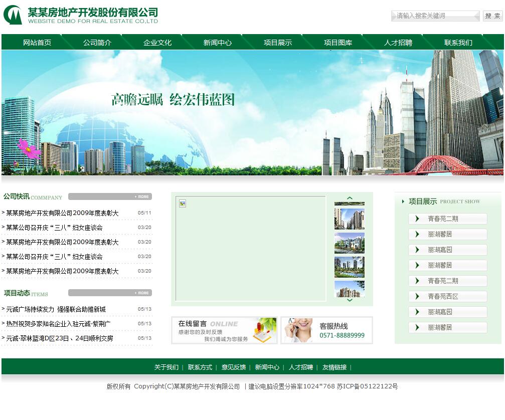This screenshot has height=420, width=505.
Task: Click the triangle icon beside the 项目展示 heading
Action: coord(403,201)
